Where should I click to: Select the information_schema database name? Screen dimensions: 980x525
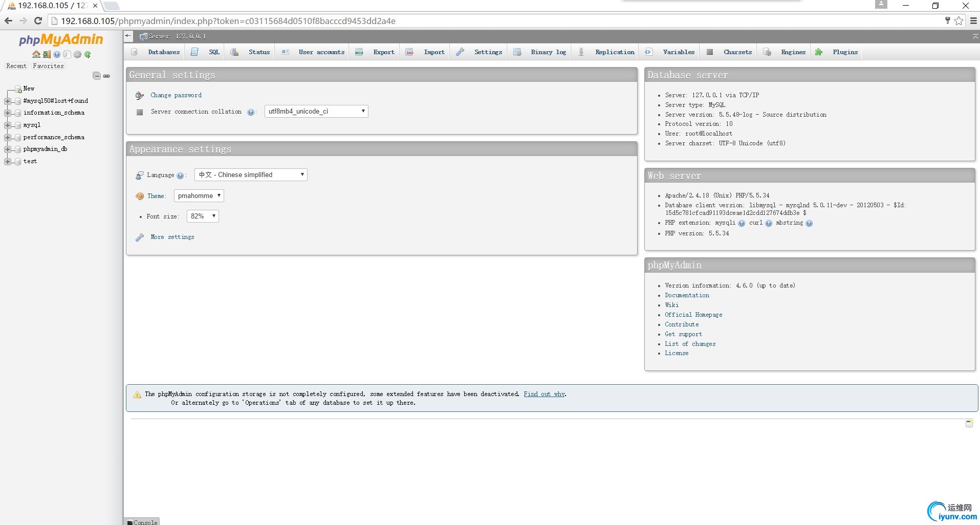click(x=54, y=113)
